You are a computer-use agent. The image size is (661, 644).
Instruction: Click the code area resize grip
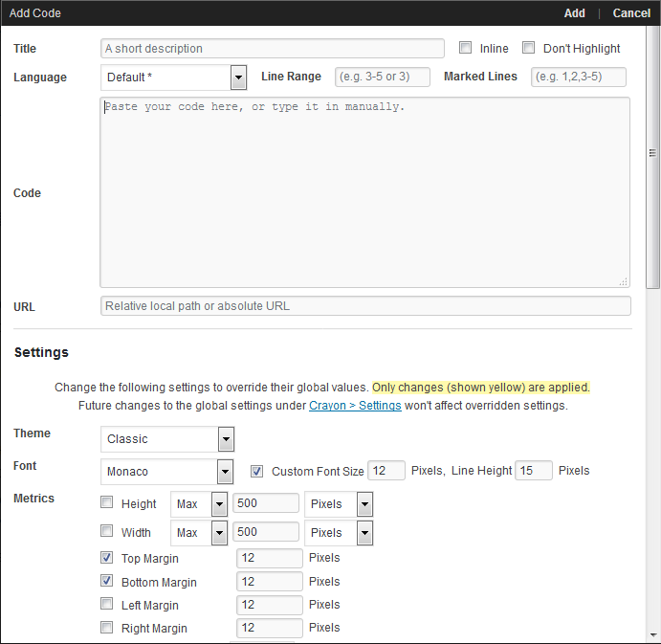coord(624,281)
